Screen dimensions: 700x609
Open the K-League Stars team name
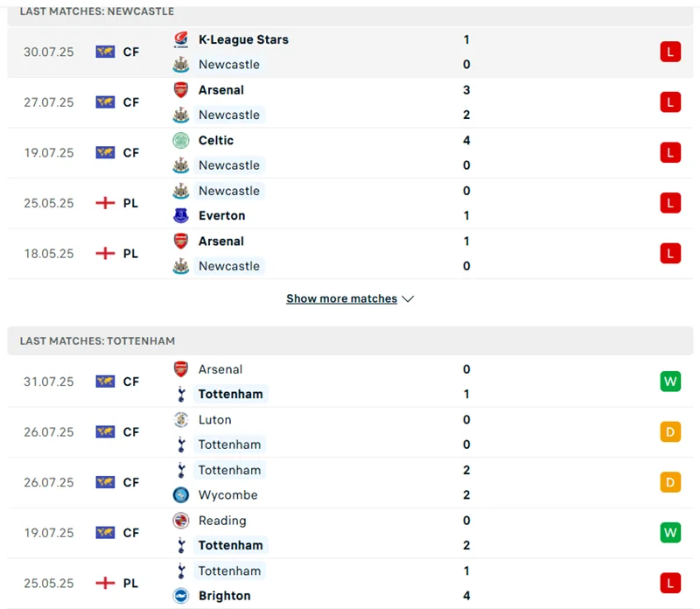pos(243,39)
